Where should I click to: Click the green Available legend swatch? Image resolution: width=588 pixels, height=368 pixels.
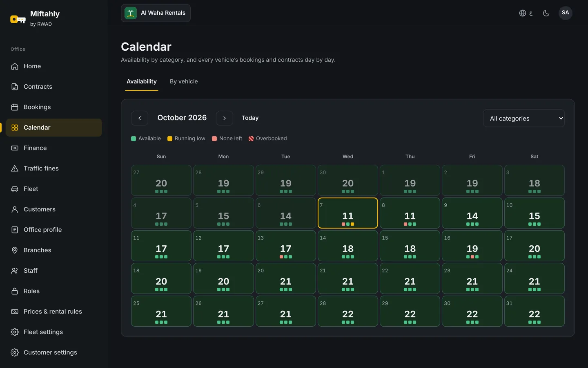pyautogui.click(x=134, y=139)
